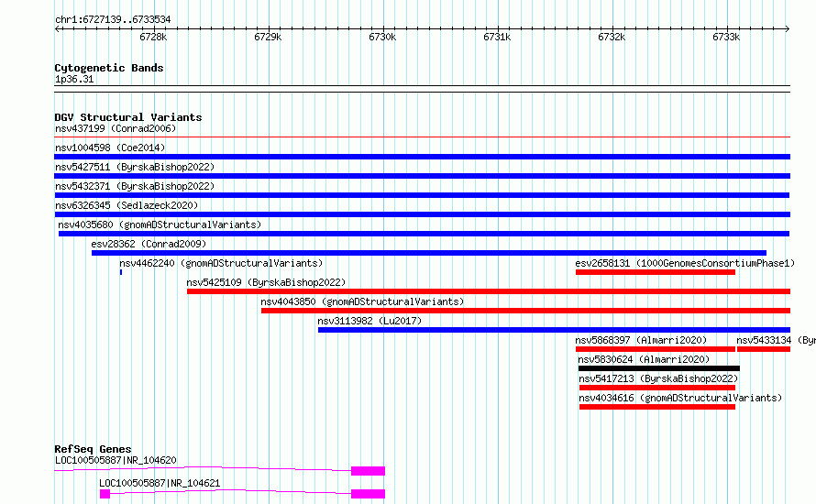816x504 pixels.
Task: Click the blue bar under nsv5432371
Action: coord(422,195)
